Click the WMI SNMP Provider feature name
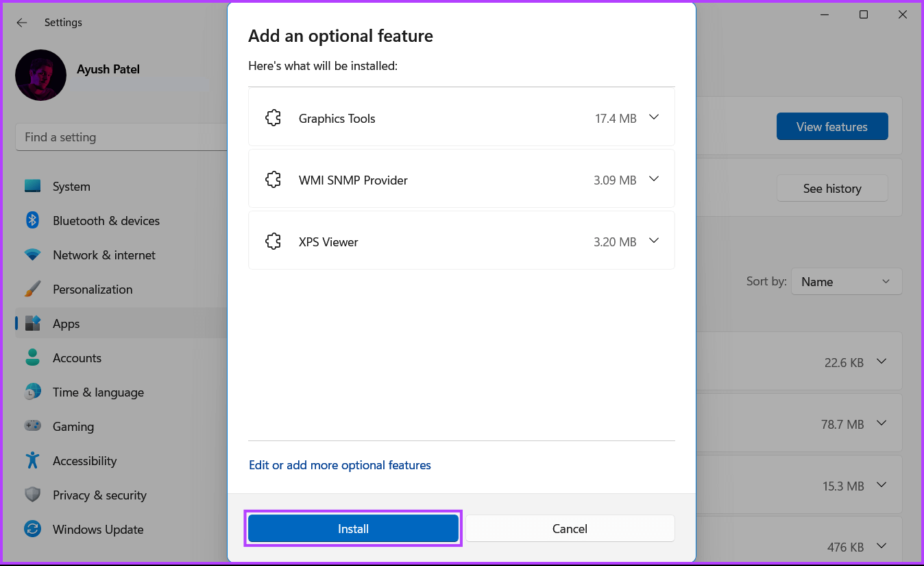The image size is (924, 566). coord(353,180)
